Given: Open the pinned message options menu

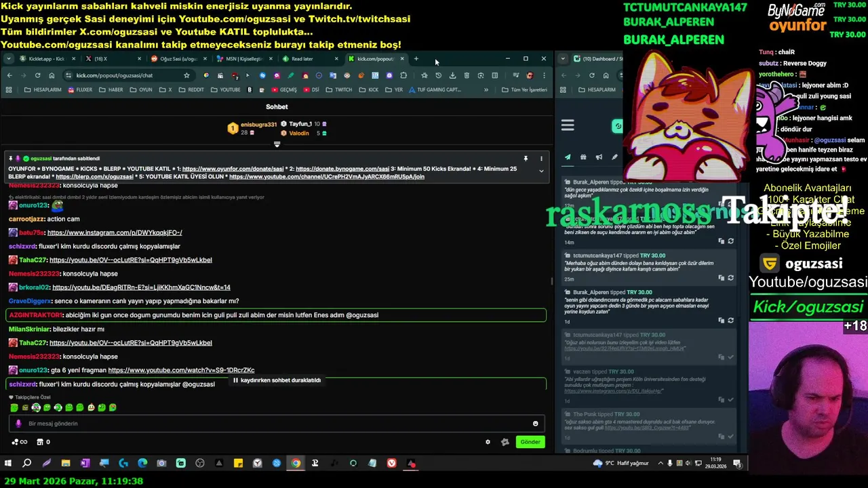Looking at the screenshot, I should [x=541, y=159].
